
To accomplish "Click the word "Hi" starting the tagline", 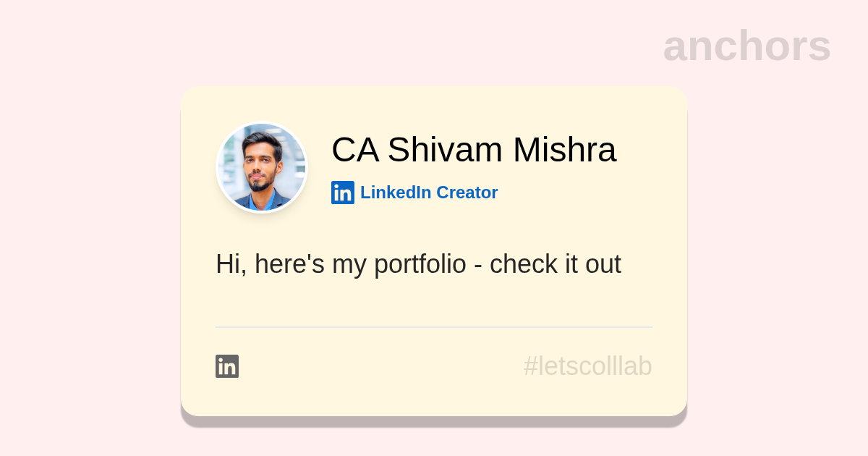I will point(227,264).
